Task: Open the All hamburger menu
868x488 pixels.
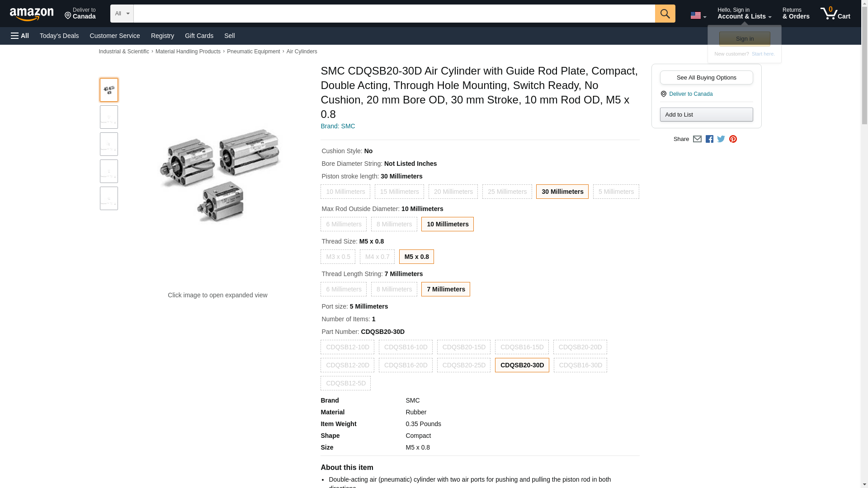Action: coord(20,36)
